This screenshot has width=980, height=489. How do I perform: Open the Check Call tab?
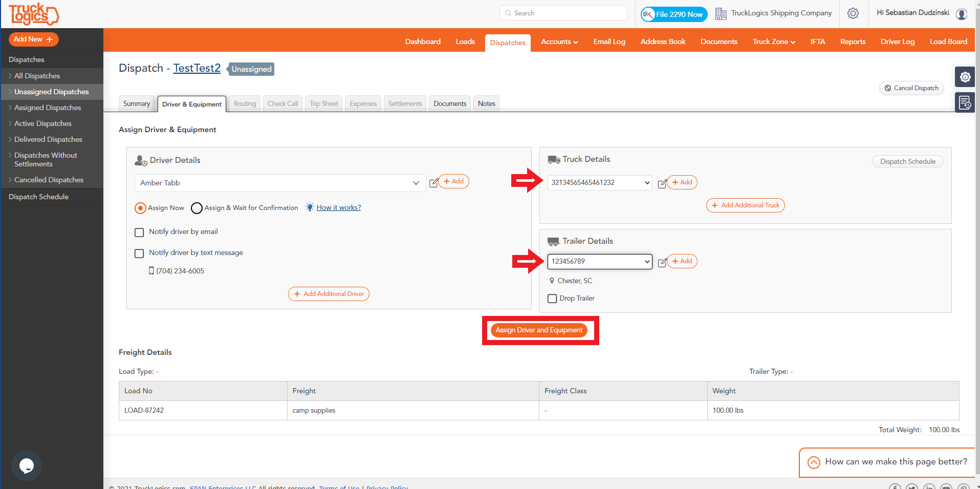pyautogui.click(x=282, y=103)
